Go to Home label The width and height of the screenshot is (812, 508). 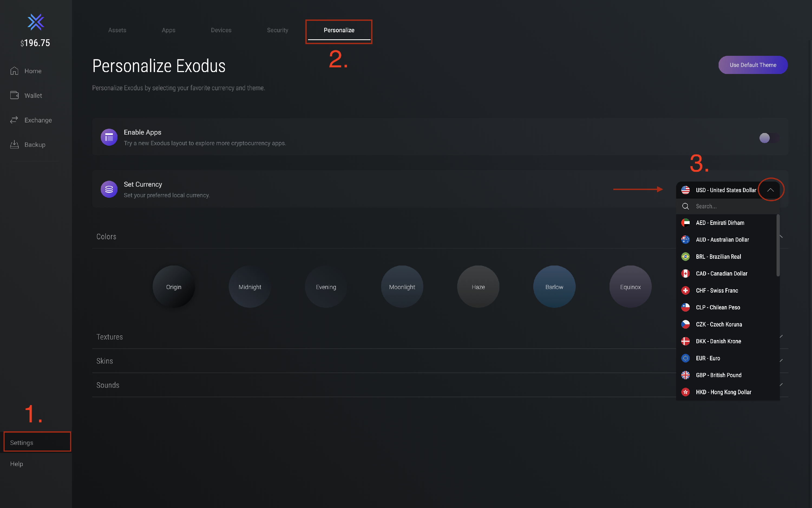33,71
